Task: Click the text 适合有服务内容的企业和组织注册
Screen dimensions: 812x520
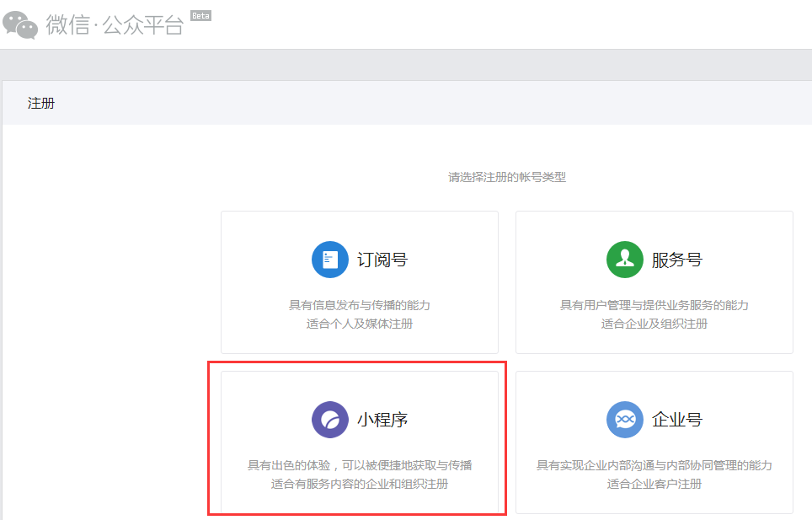Action: click(360, 484)
